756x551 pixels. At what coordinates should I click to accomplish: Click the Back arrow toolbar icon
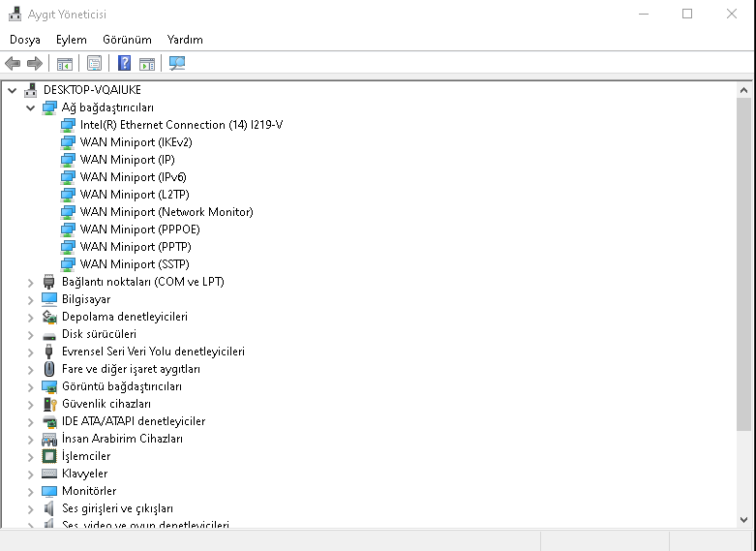[x=13, y=63]
